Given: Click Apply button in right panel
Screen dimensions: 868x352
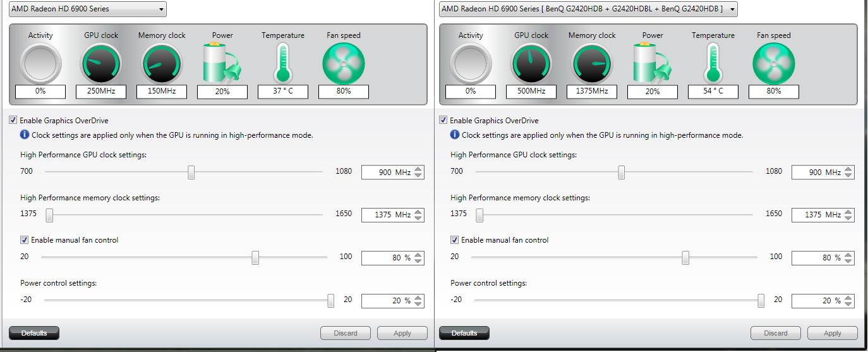Looking at the screenshot, I should 833,333.
